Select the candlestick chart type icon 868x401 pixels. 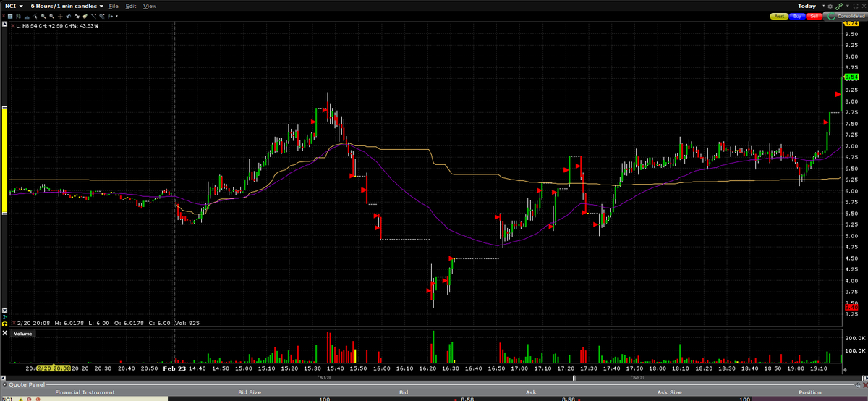18,17
